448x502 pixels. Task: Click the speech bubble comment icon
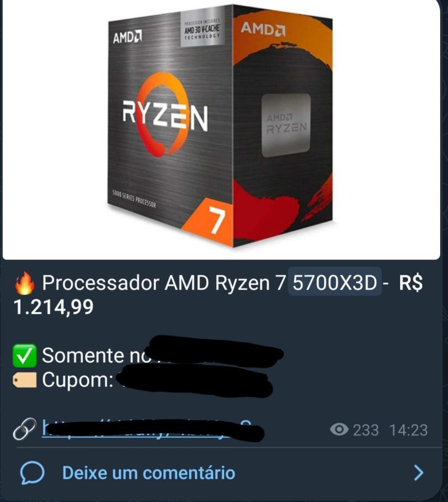32,472
